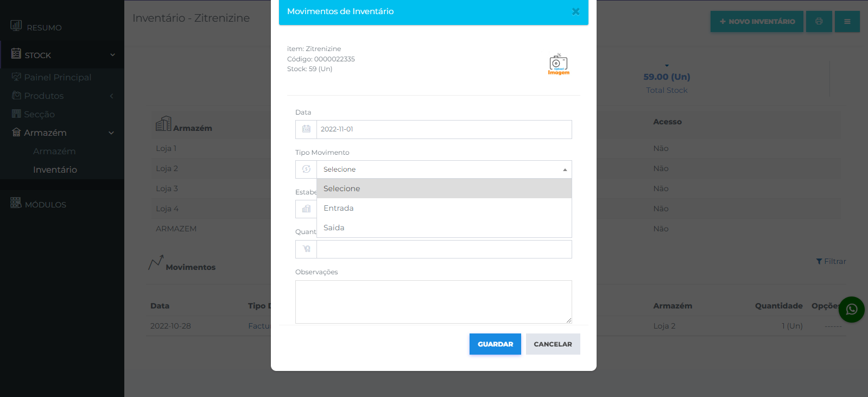This screenshot has height=397, width=868.
Task: Click the RESUMO chart icon in sidebar
Action: pos(16,26)
